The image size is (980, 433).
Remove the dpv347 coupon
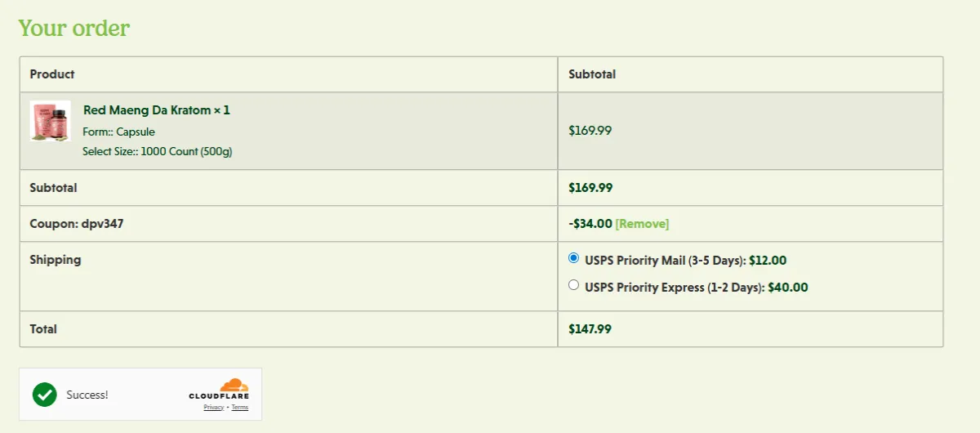point(642,224)
